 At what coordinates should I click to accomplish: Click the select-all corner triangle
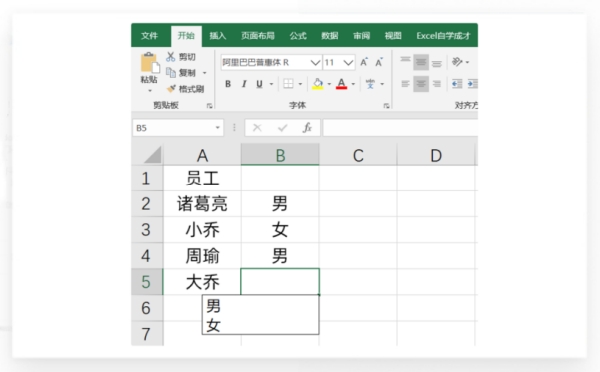pos(152,155)
